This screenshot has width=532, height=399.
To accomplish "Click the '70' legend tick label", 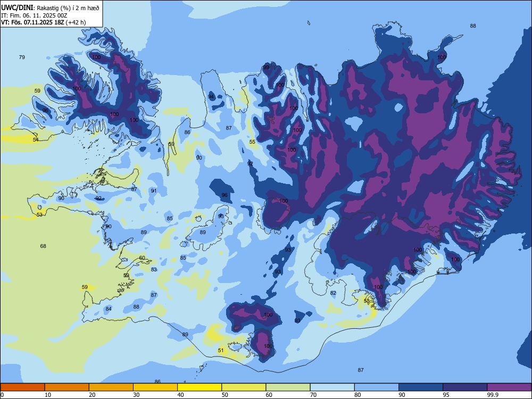I will tap(313, 395).
